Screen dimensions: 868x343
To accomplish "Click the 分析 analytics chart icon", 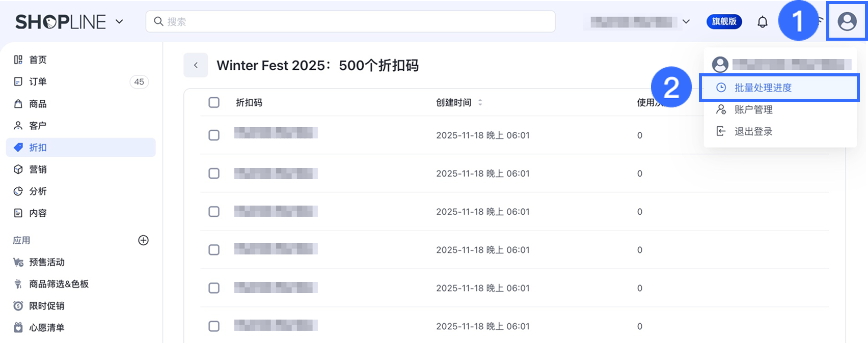I will pyautogui.click(x=18, y=191).
